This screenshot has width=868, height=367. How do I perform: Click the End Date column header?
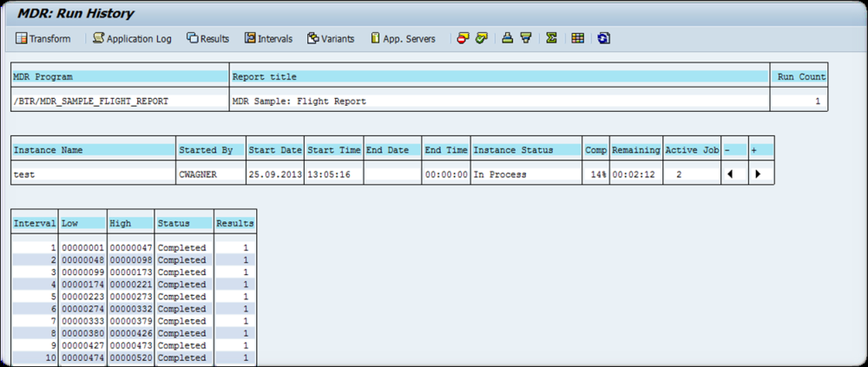[392, 150]
